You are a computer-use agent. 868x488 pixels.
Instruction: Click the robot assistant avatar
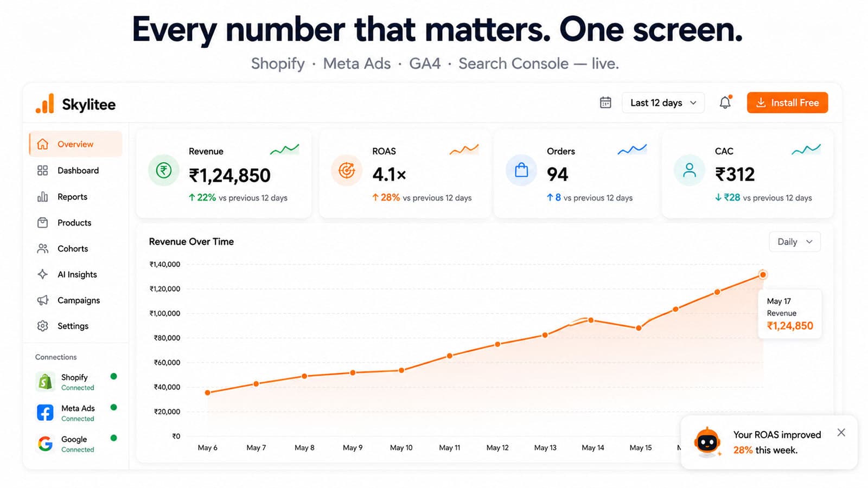pos(707,442)
